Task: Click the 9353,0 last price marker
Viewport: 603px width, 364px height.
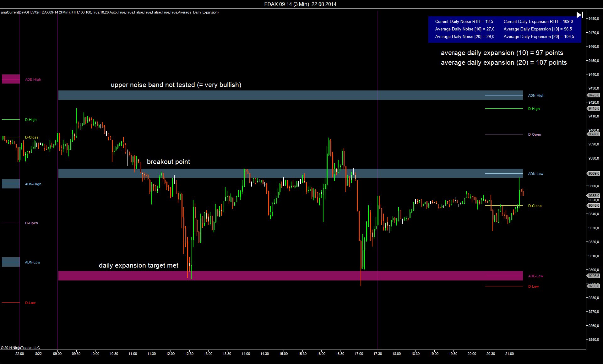Action: 594,196
